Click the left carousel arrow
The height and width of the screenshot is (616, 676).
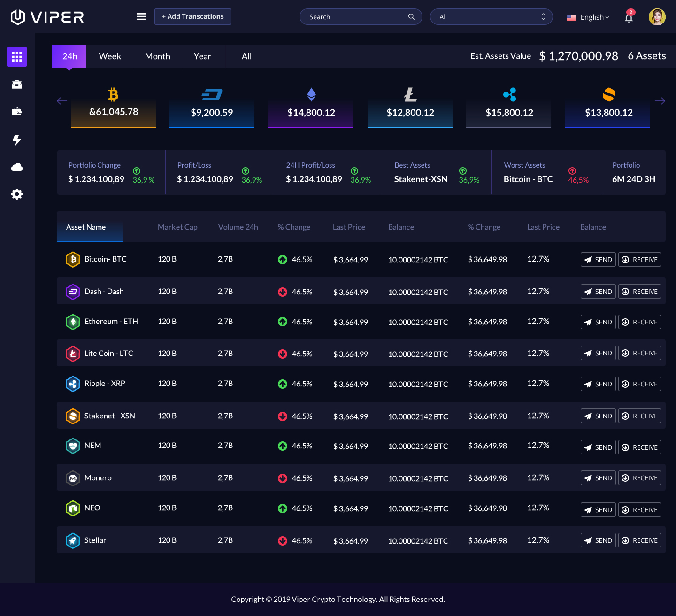[x=62, y=101]
